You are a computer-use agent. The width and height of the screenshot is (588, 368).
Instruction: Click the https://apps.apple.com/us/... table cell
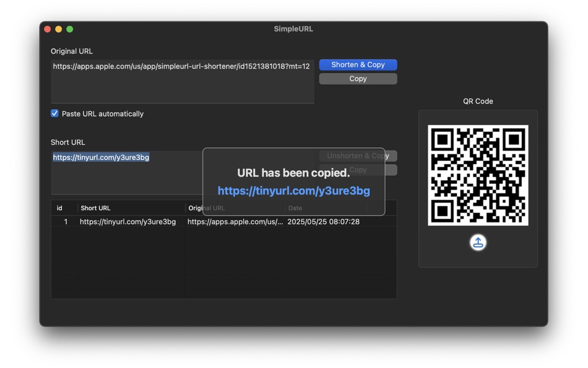[x=235, y=222]
